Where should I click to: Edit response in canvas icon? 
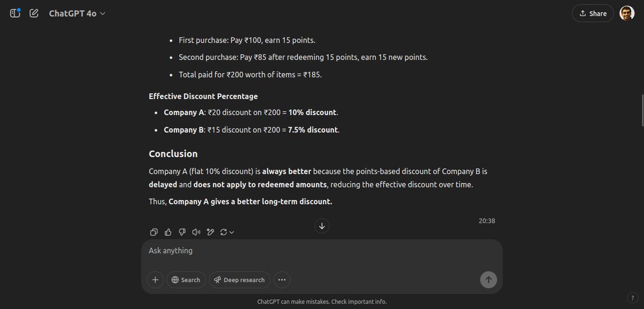coord(210,232)
